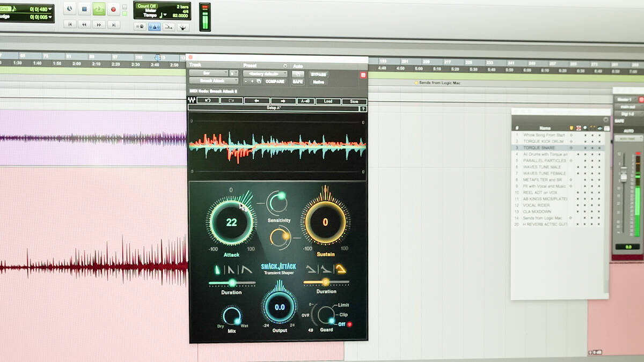This screenshot has height=362, width=644.
Task: Select memory location Whole Song From Start
Action: tap(544, 135)
